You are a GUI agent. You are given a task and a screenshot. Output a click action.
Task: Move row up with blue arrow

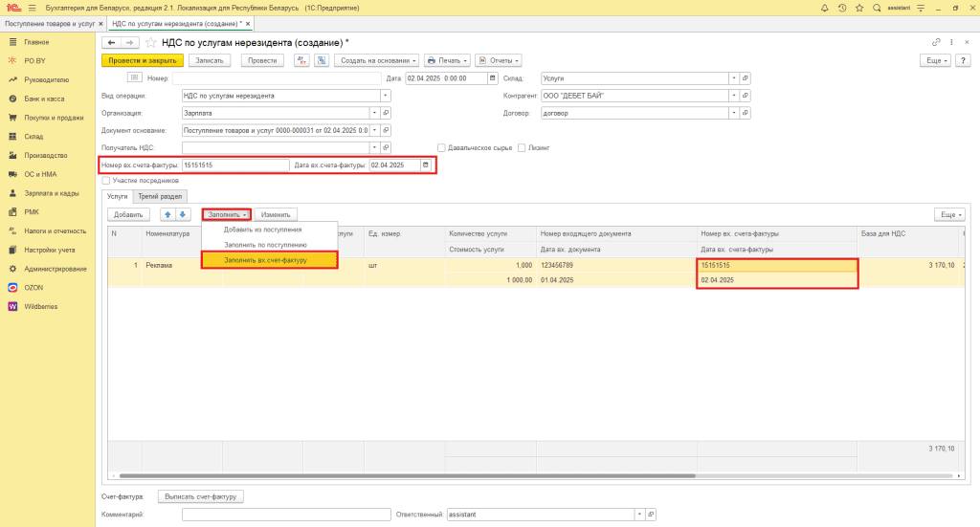point(168,214)
